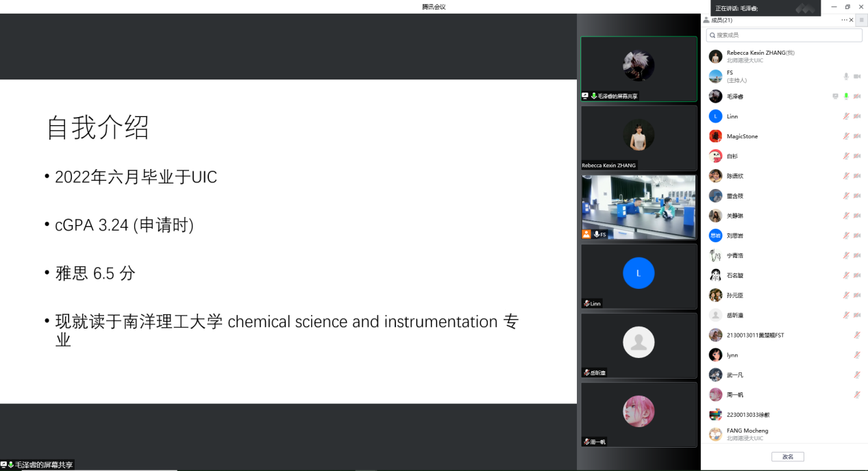Expand the list menu icon at panel top-right

(x=862, y=20)
